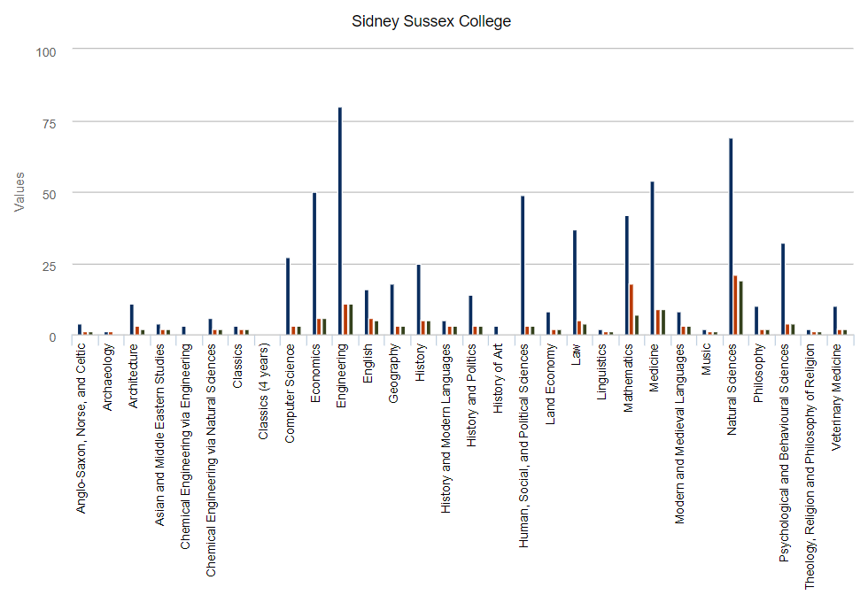Click blue Psychological and Behavioural Sciences bar

point(783,289)
